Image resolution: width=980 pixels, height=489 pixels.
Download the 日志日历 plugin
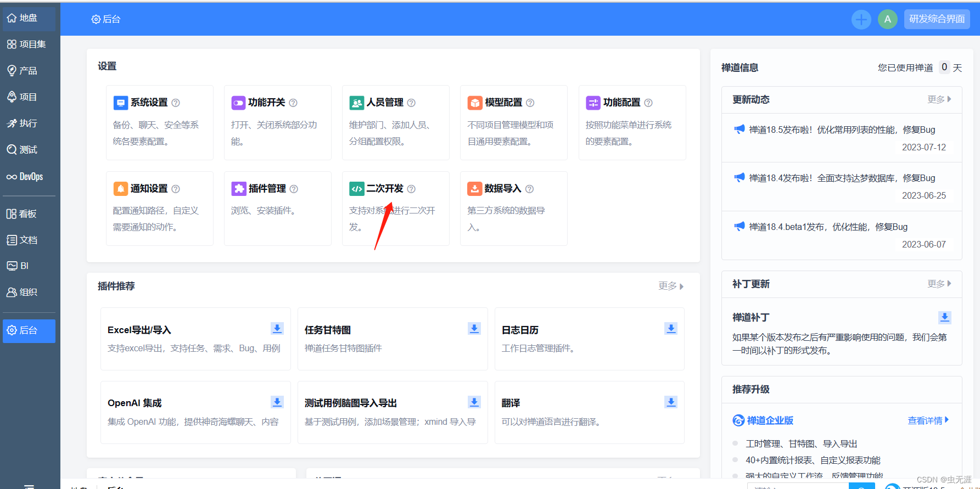tap(671, 329)
